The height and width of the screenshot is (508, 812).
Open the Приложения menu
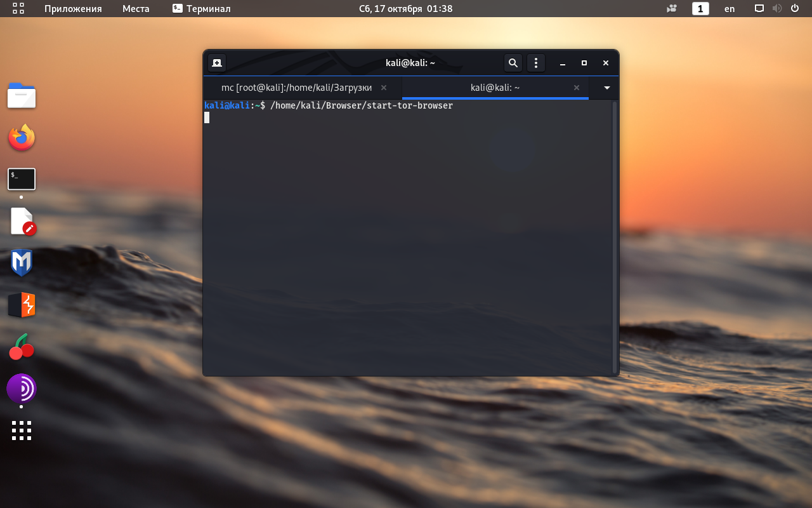[73, 9]
